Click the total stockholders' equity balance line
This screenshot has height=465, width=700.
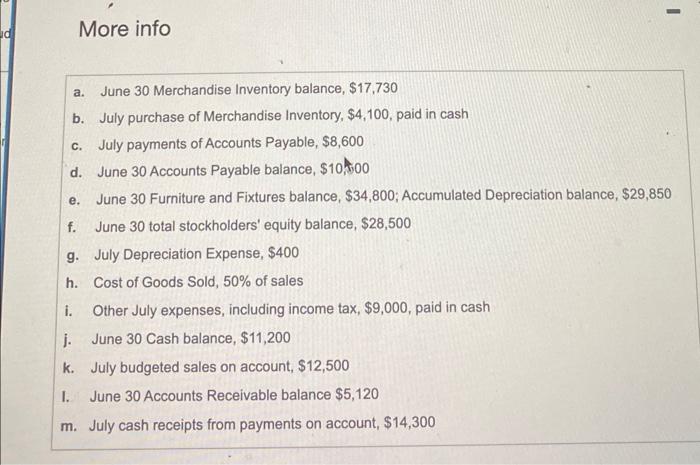click(252, 224)
